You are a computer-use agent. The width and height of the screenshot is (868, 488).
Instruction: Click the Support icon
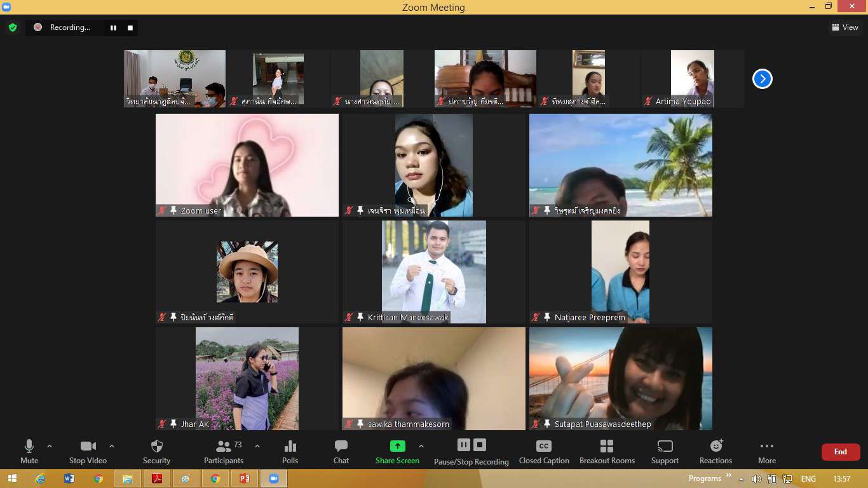(x=665, y=452)
